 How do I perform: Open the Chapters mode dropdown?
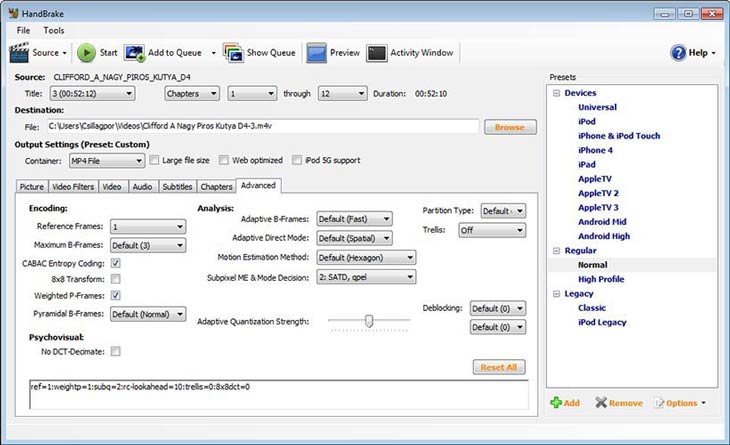pos(191,94)
